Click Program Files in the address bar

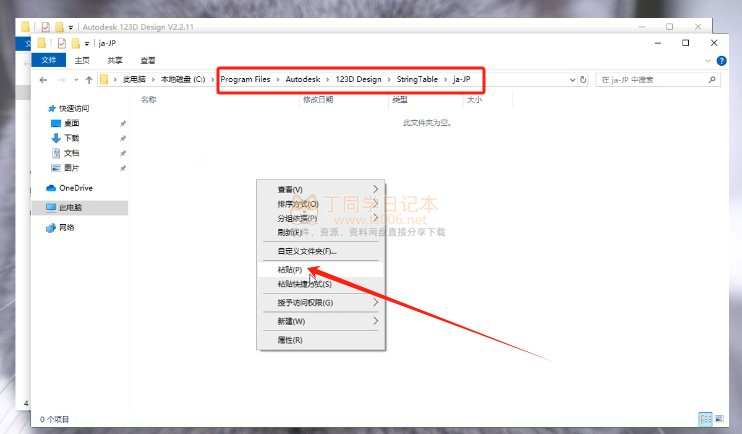[x=245, y=80]
